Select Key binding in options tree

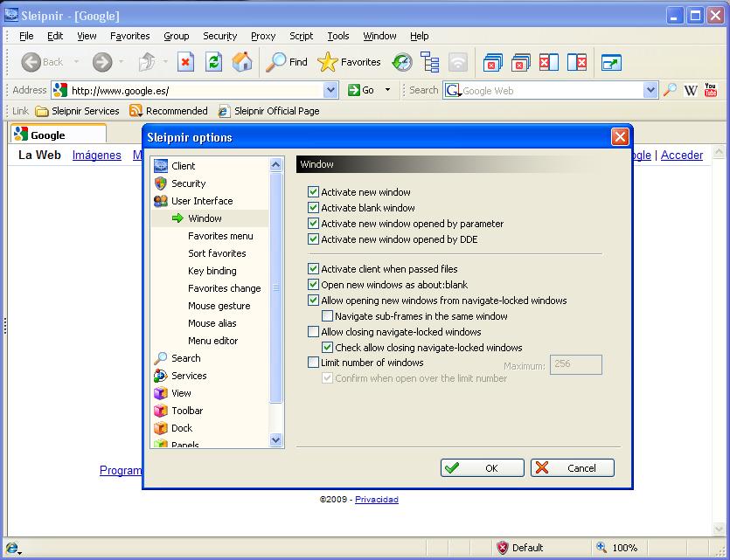(x=212, y=271)
